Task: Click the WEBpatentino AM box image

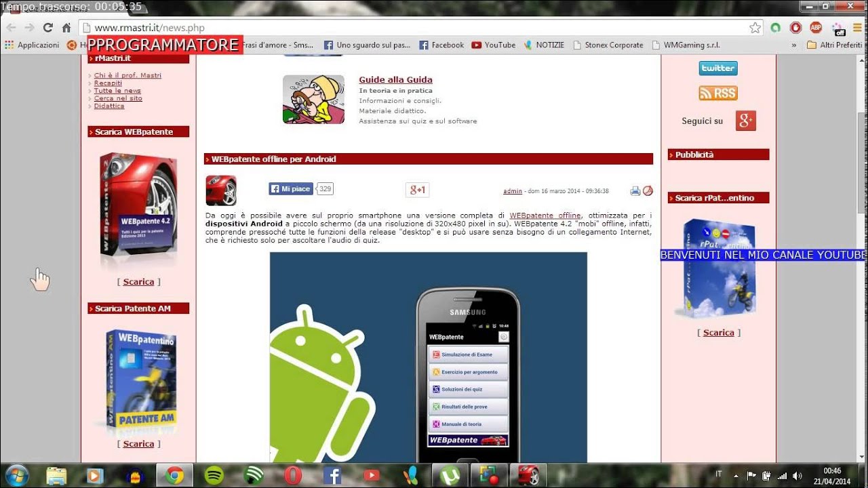Action: coord(141,382)
